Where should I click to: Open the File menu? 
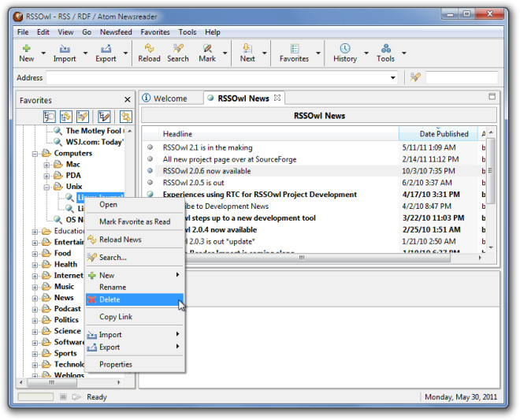(23, 32)
